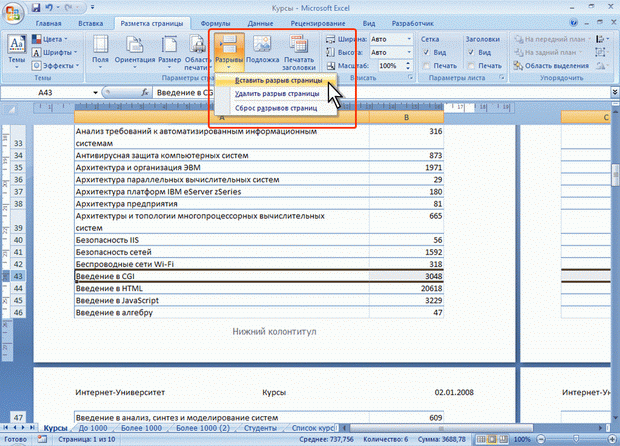620x446 pixels.
Task: Open the Студенты sheet tab
Action: pos(260,428)
